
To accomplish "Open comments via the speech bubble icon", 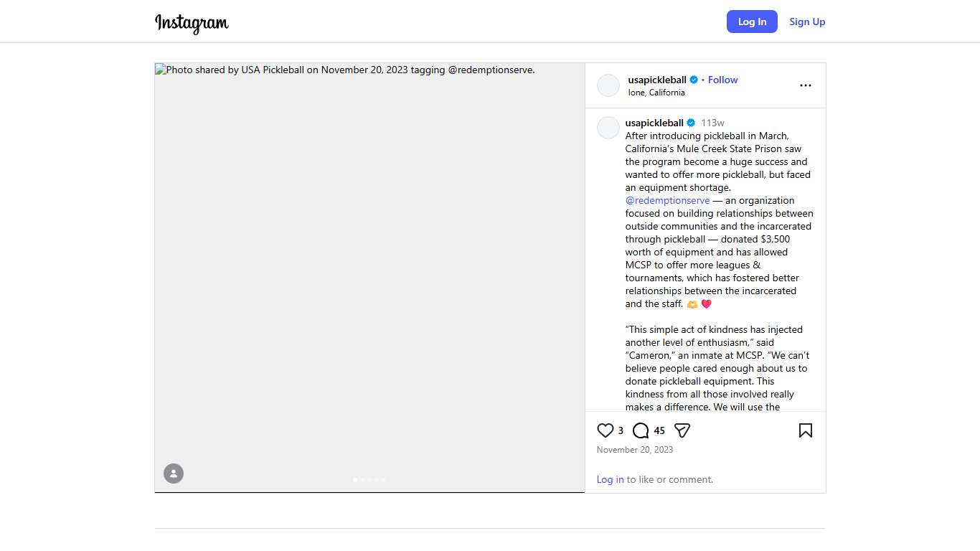I will [x=641, y=430].
